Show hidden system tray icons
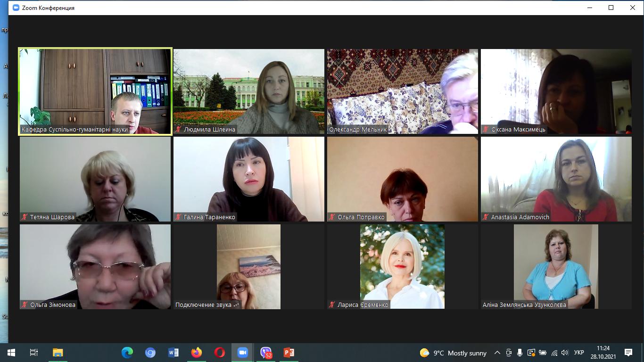Image resolution: width=644 pixels, height=362 pixels. (497, 353)
